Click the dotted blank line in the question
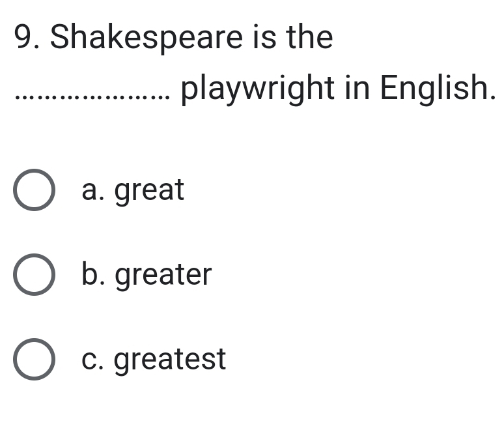The height and width of the screenshot is (430, 504). [91, 98]
